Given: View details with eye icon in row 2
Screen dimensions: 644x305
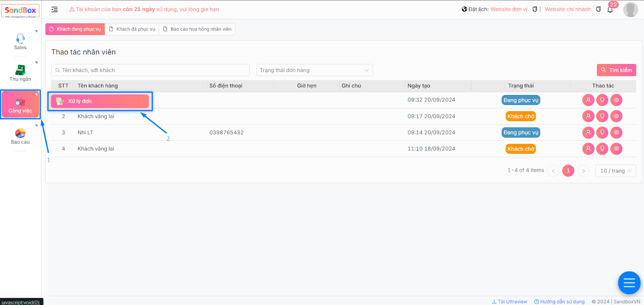Looking at the screenshot, I should click(616, 116).
